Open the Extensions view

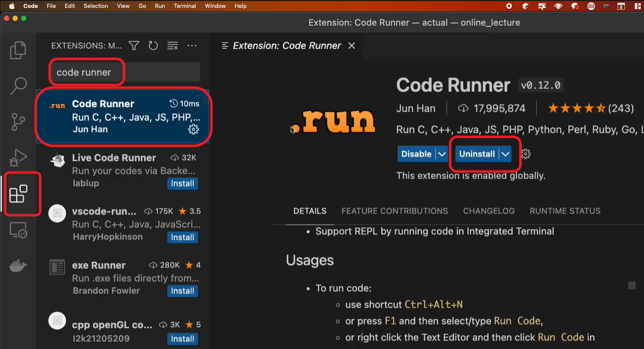(x=19, y=194)
